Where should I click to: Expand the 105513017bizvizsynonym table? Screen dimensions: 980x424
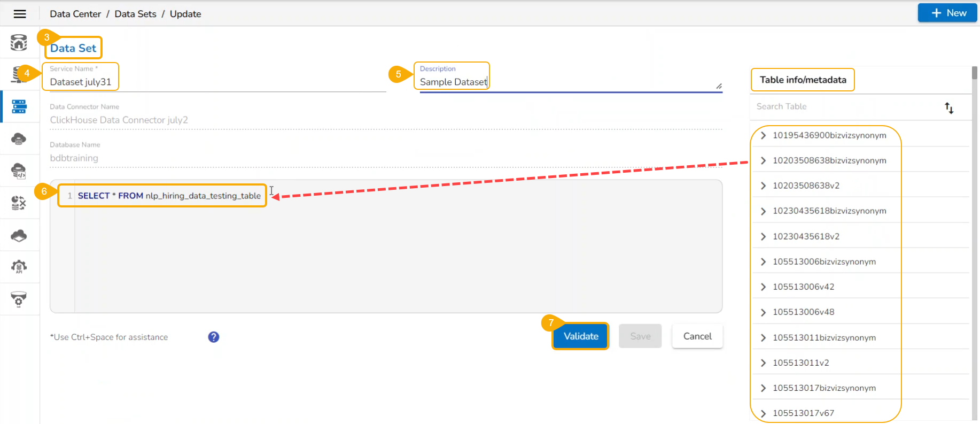764,388
